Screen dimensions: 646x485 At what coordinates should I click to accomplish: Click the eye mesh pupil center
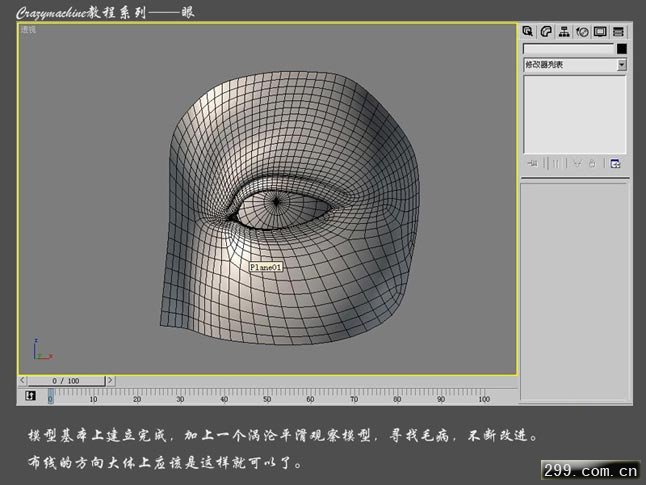coord(276,201)
